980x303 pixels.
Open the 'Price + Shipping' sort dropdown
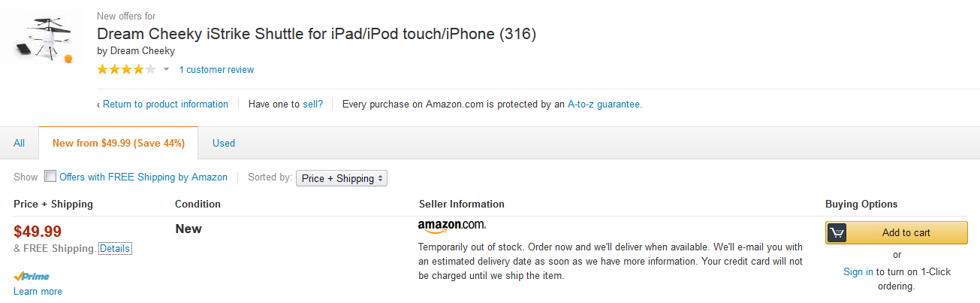pyautogui.click(x=342, y=178)
